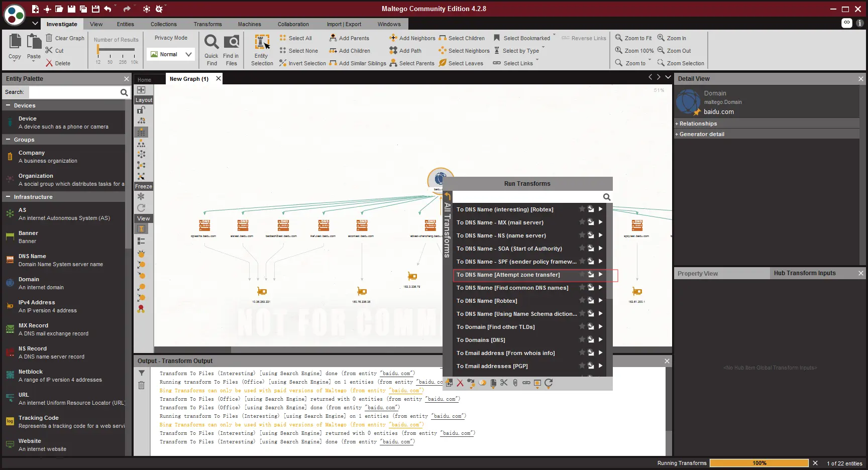Click the Paste icon in ribbon
Image resolution: width=868 pixels, height=470 pixels.
[34, 42]
